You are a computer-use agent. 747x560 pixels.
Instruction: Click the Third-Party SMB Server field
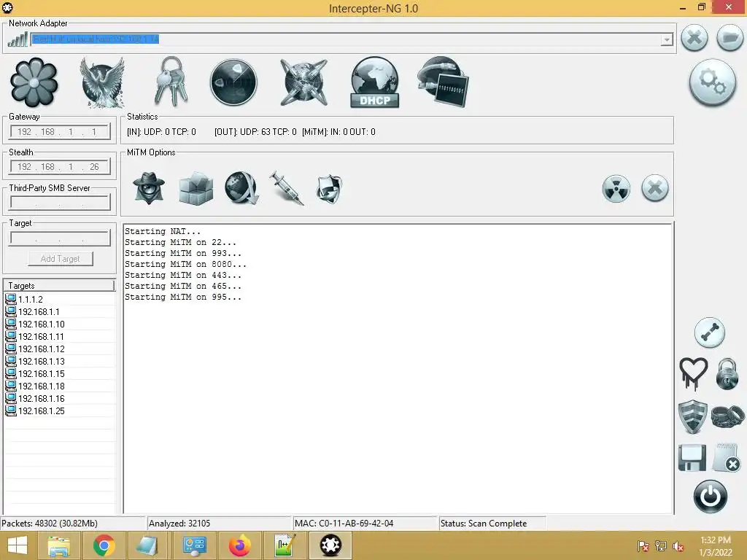(x=60, y=203)
